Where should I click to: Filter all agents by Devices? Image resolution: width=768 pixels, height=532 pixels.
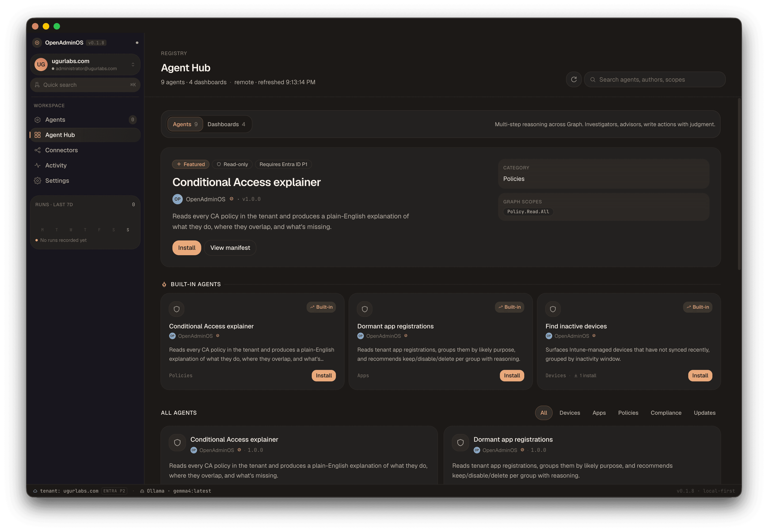point(570,413)
